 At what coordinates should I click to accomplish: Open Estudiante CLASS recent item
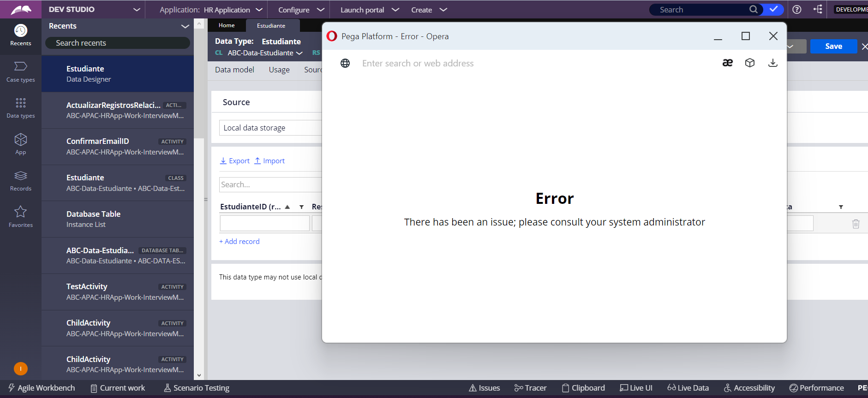(x=118, y=183)
